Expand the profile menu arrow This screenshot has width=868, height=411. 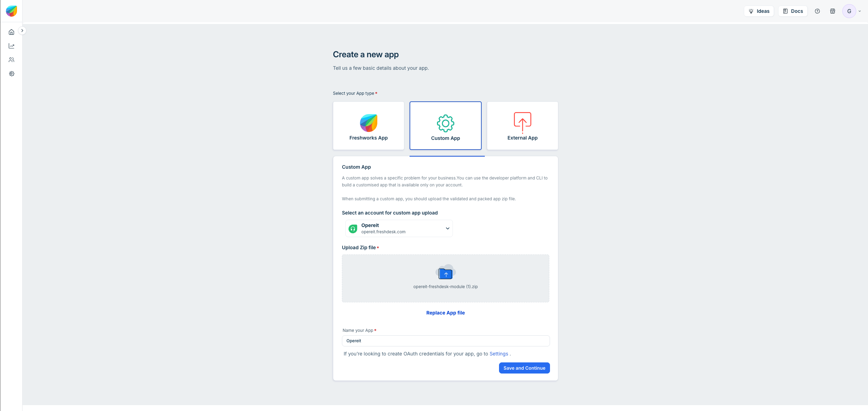pyautogui.click(x=860, y=11)
